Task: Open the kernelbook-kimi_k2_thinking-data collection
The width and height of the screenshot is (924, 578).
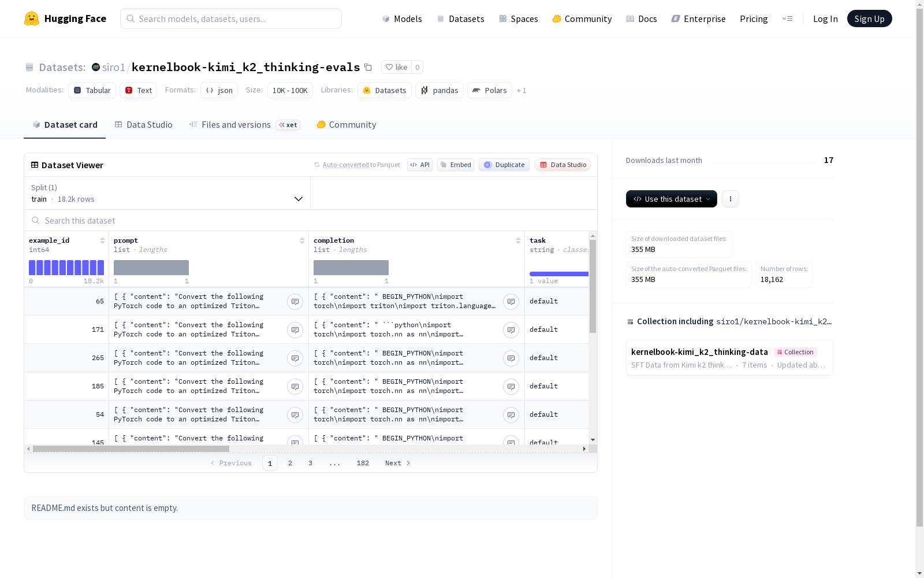Action: (x=729, y=358)
